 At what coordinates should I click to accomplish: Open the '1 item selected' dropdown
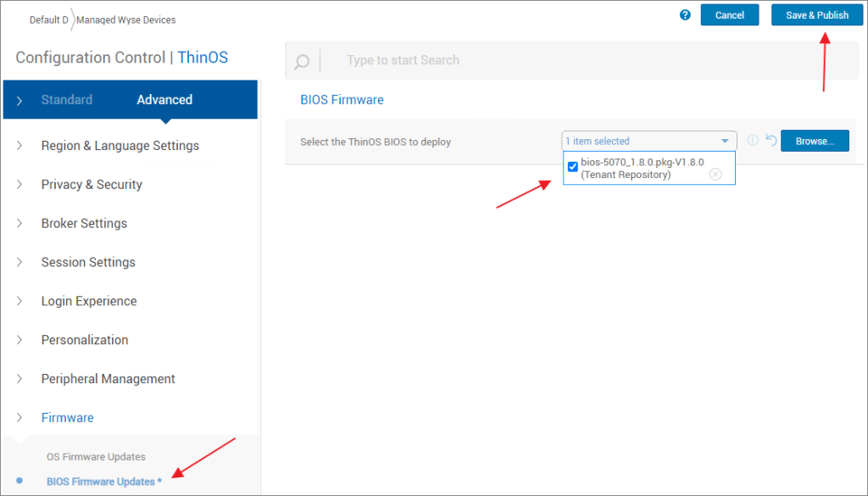[x=648, y=141]
